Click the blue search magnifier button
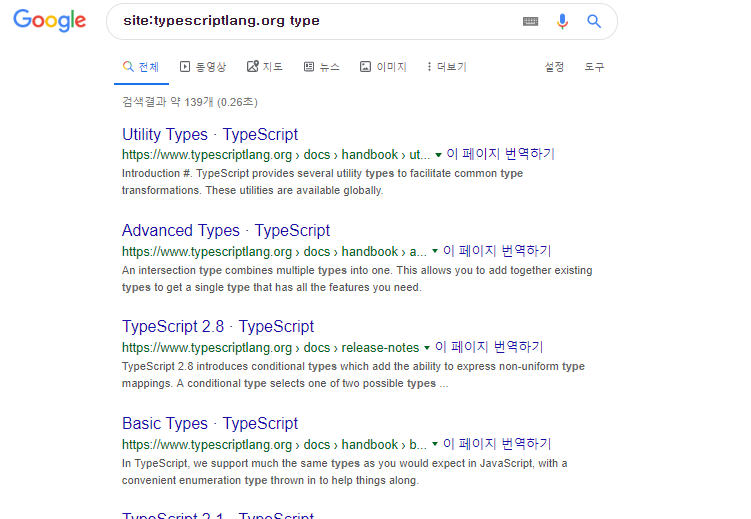 pyautogui.click(x=594, y=22)
